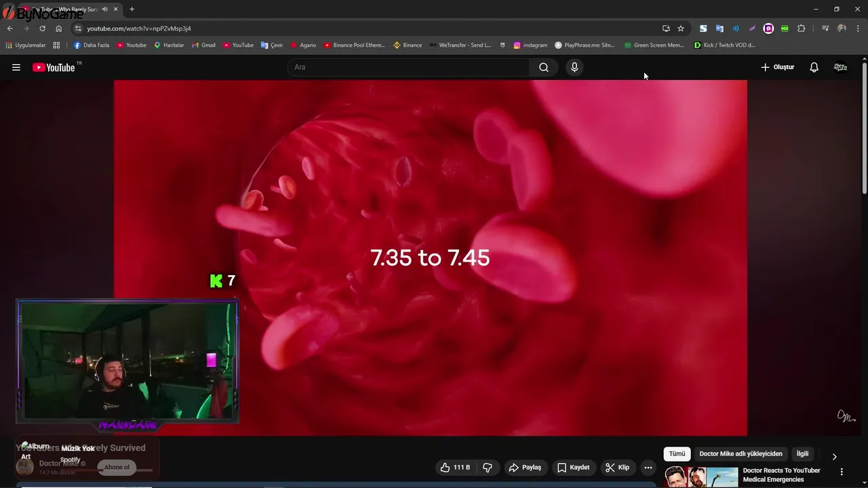Image resolution: width=868 pixels, height=488 pixels.
Task: Open the instagram bookmark
Action: [530, 45]
